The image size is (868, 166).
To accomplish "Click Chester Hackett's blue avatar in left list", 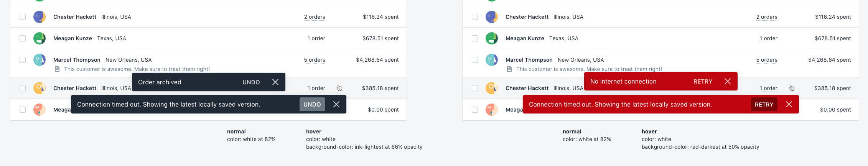I will (x=40, y=17).
